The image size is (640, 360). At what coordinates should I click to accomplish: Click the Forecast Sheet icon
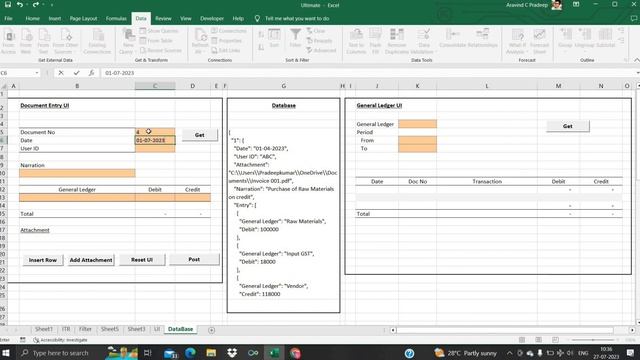(x=540, y=41)
